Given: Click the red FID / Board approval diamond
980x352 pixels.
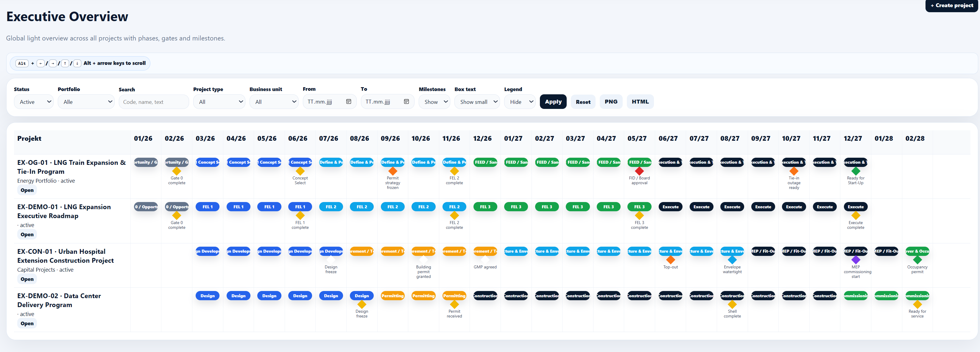Looking at the screenshot, I should (x=639, y=171).
